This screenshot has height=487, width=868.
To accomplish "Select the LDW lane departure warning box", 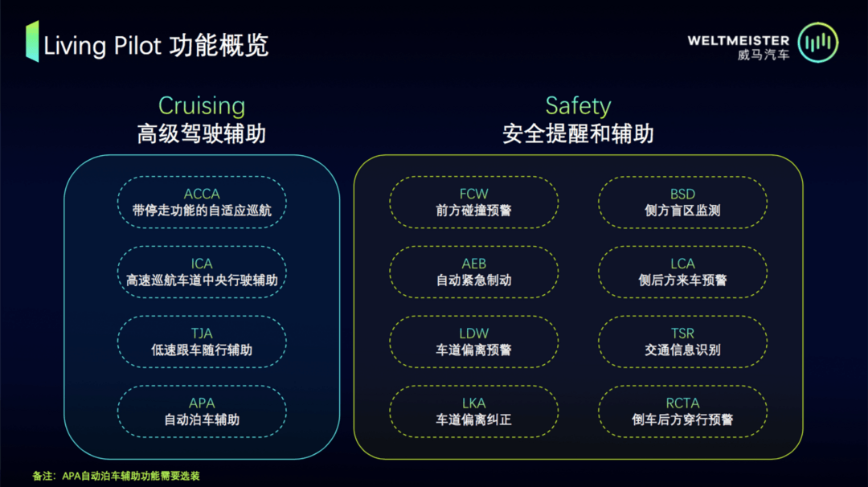I will pos(474,342).
